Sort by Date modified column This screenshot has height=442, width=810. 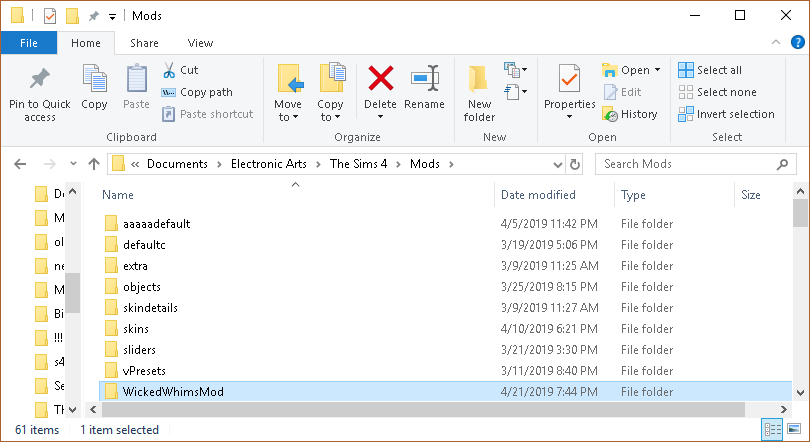(538, 195)
